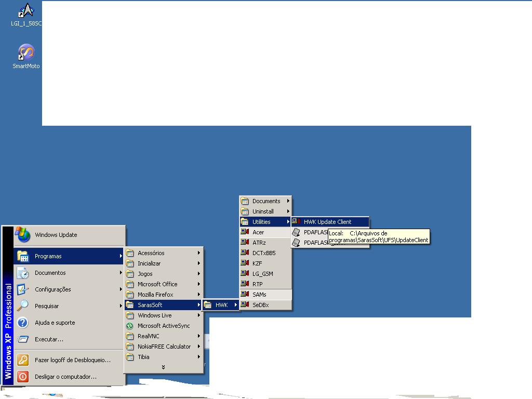Expand the NokiaFREE Calculator submenu arrow
Image resolution: width=532 pixels, height=399 pixels.
tap(199, 347)
